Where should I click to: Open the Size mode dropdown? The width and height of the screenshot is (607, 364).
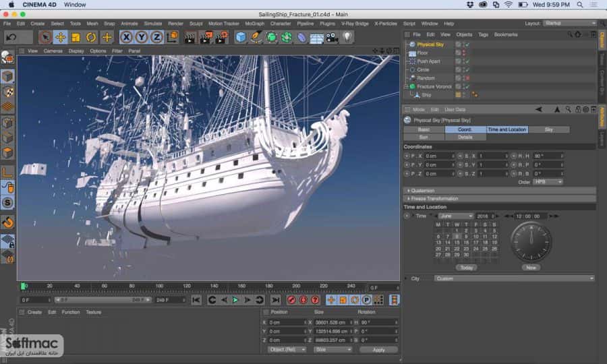333,349
